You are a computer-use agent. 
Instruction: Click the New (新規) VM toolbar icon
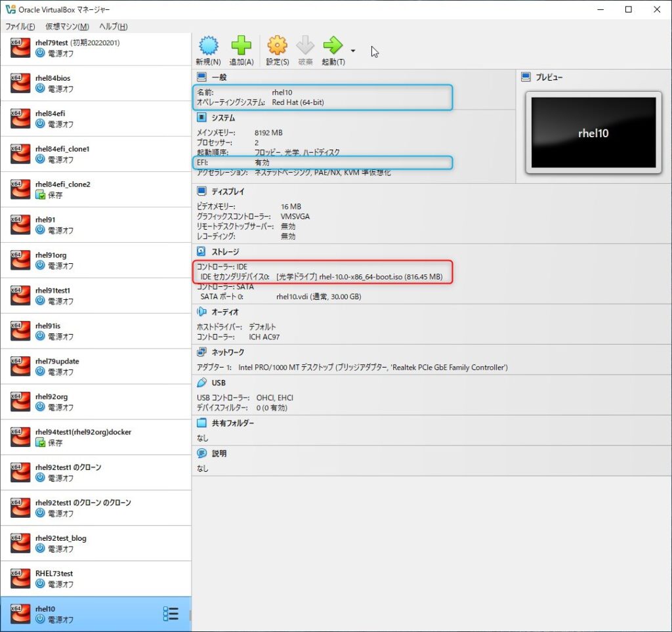(x=208, y=47)
